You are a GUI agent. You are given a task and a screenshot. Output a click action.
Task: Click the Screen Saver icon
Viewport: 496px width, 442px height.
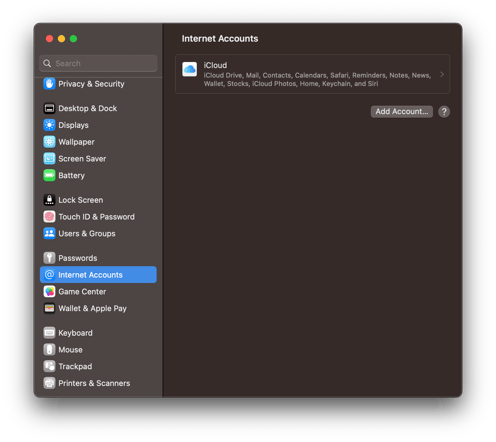(49, 159)
